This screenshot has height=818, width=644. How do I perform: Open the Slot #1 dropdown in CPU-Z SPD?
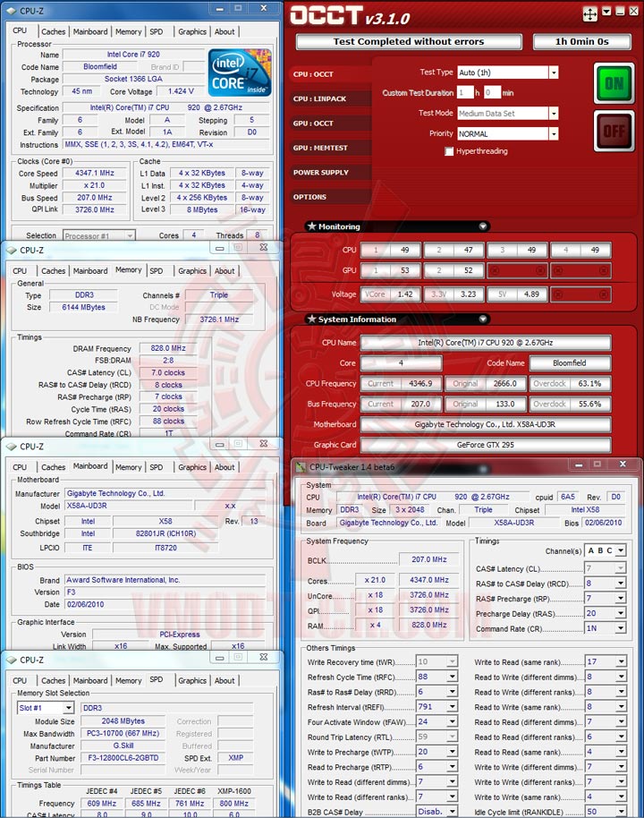[68, 708]
